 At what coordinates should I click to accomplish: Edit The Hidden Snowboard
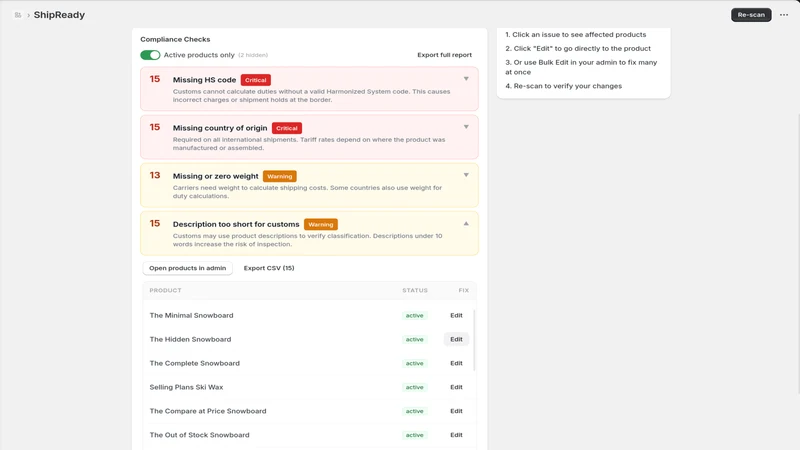click(456, 339)
